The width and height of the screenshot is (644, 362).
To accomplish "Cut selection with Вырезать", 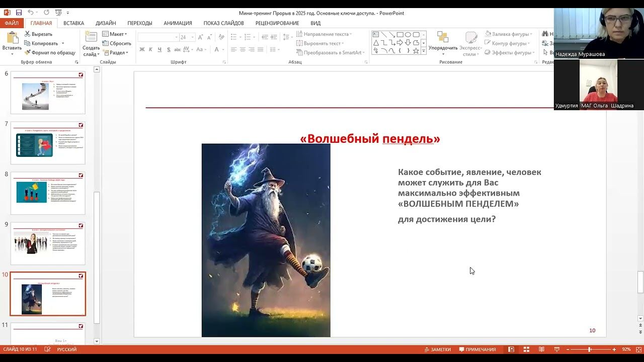I will 38,34.
